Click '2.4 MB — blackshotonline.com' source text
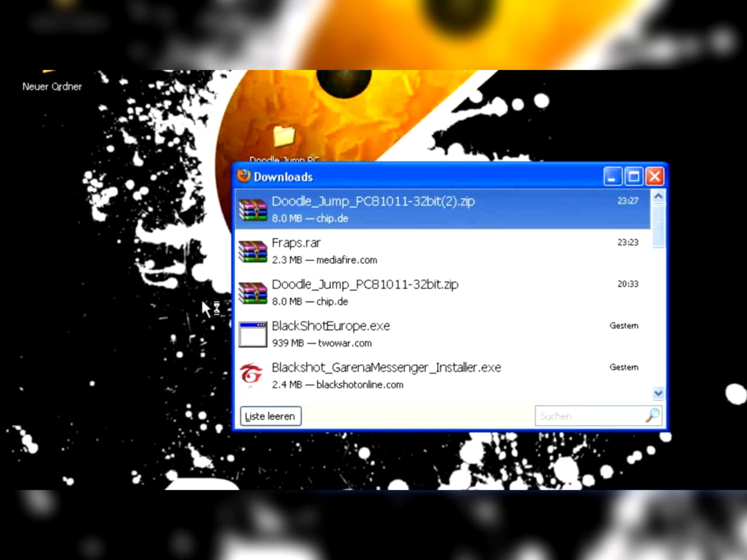This screenshot has width=747, height=560. pyautogui.click(x=337, y=384)
